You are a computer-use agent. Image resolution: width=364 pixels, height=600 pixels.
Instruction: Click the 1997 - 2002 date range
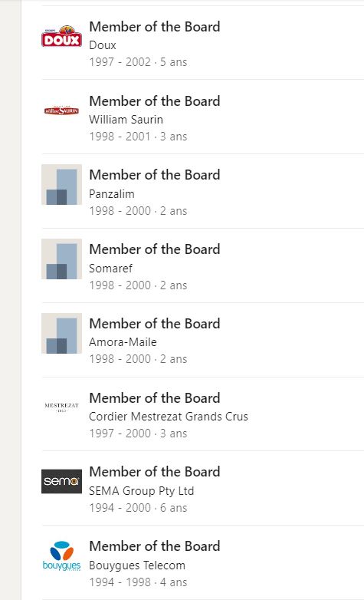120,62
